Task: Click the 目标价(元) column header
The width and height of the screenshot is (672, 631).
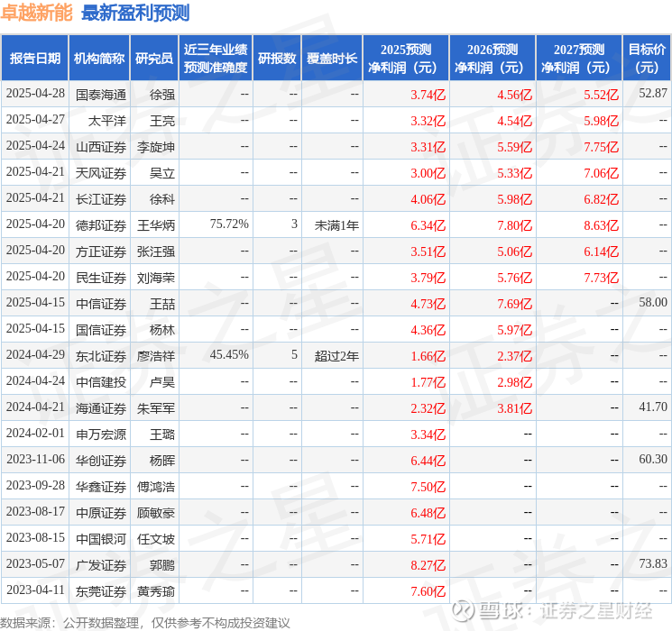Action: (x=646, y=59)
